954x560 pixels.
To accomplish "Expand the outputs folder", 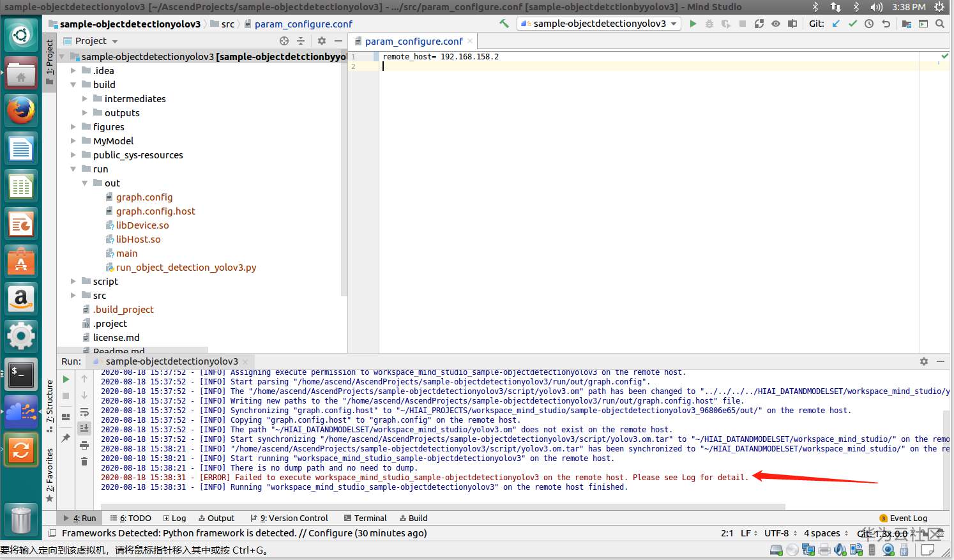I will coord(85,113).
